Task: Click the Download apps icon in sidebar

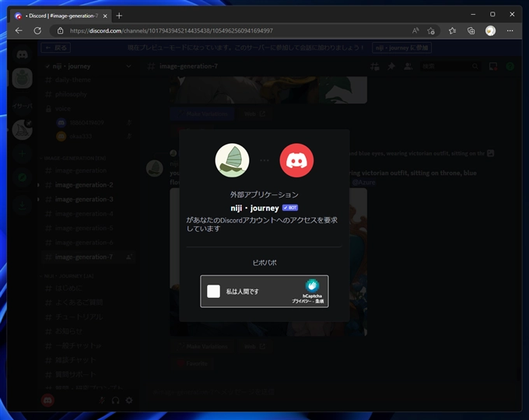Action: (23, 205)
